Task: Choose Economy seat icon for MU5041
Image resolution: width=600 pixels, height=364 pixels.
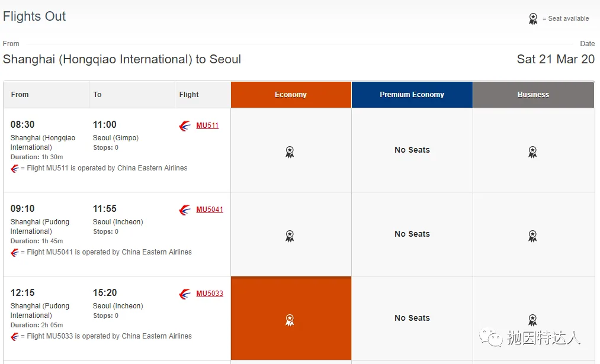Action: [290, 236]
